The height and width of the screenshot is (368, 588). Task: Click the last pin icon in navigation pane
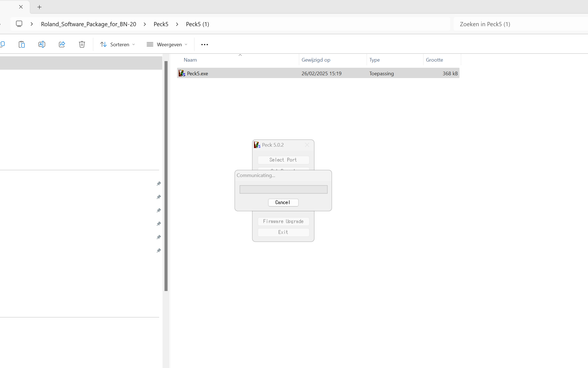[x=159, y=250]
